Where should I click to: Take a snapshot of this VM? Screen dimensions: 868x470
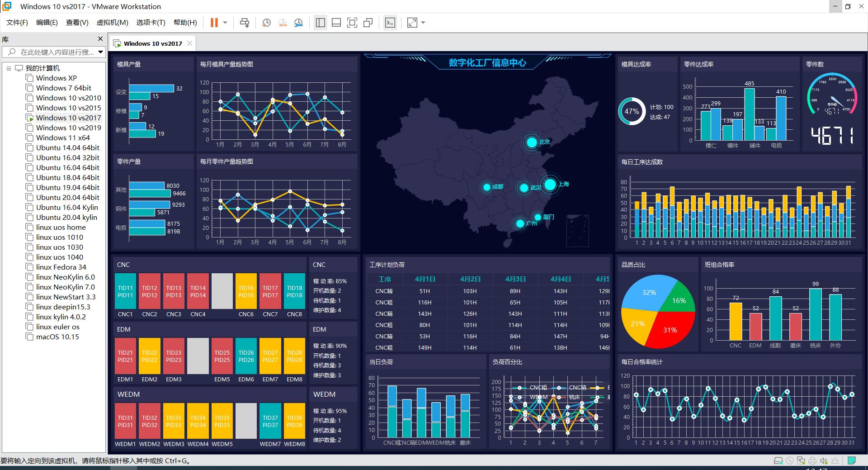pos(266,23)
